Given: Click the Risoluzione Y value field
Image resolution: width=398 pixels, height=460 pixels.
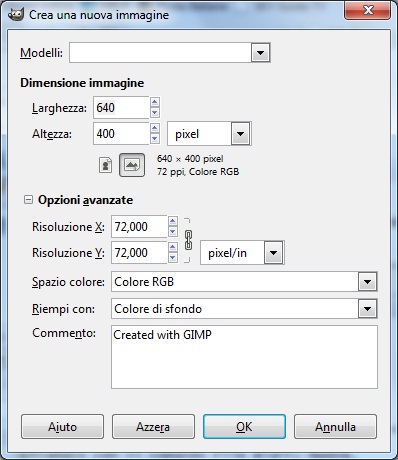Looking at the screenshot, I should click(139, 252).
